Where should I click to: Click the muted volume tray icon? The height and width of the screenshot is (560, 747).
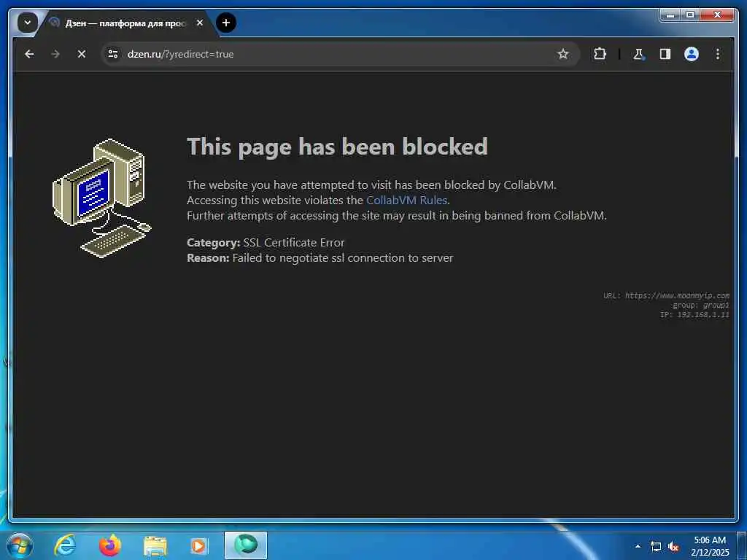(673, 547)
